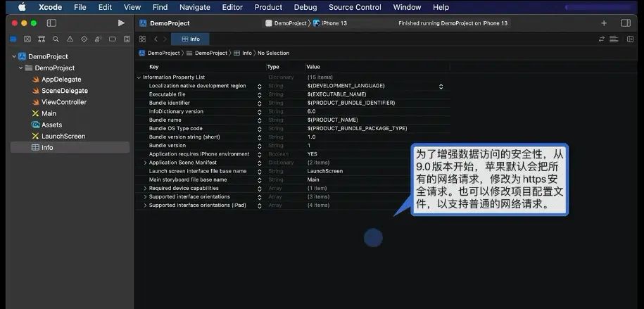Open SceneDelegate swift file
Viewport: 644px width, 309px height.
tap(60, 91)
